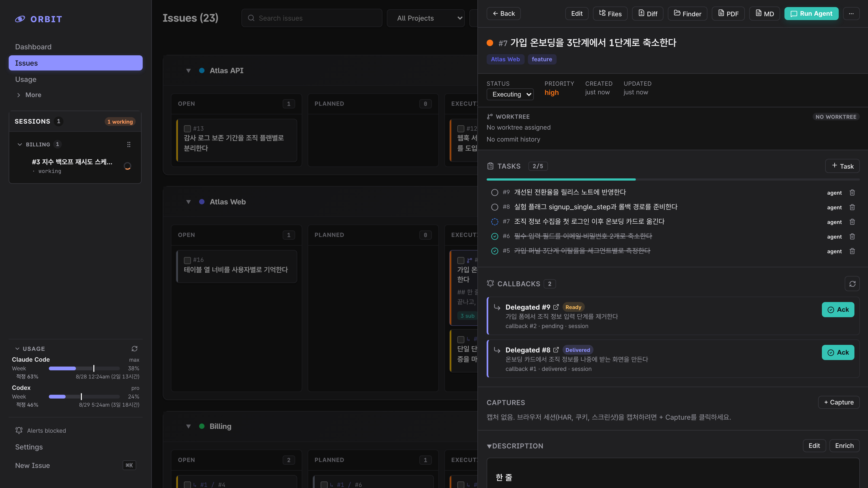Select checkbox on issue #13 card
Image resolution: width=868 pixels, height=488 pixels.
tap(187, 129)
